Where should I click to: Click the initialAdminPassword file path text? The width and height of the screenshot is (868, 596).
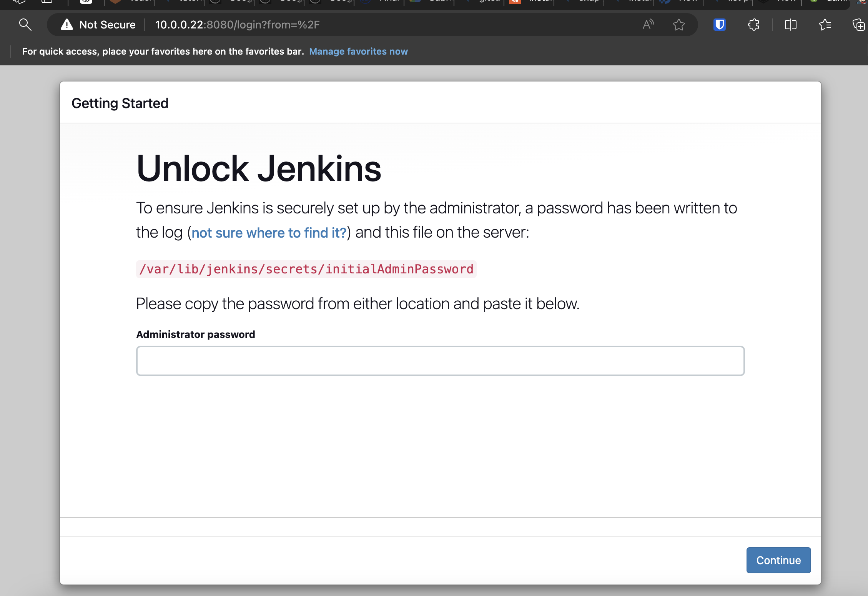[x=306, y=269]
